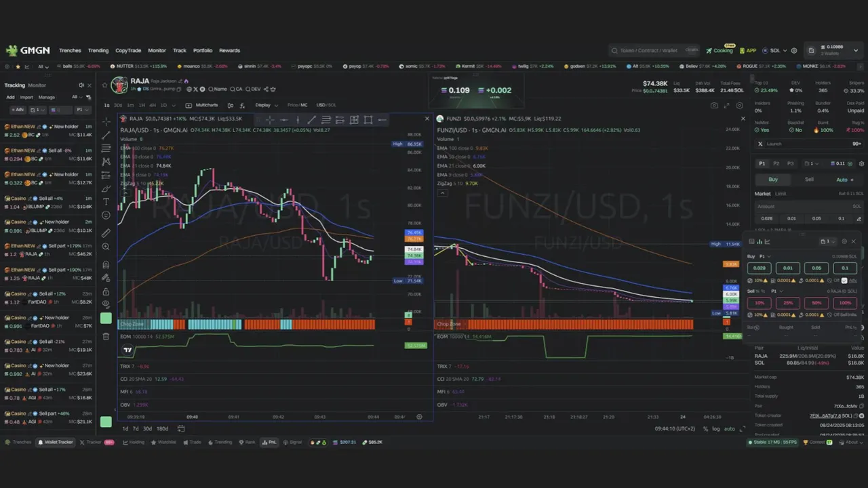
Task: Open RAJA's X (Twitter) link icon
Action: [x=195, y=89]
